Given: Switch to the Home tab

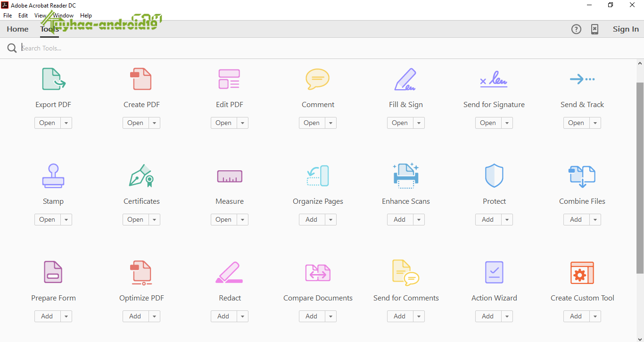Looking at the screenshot, I should click(x=17, y=29).
